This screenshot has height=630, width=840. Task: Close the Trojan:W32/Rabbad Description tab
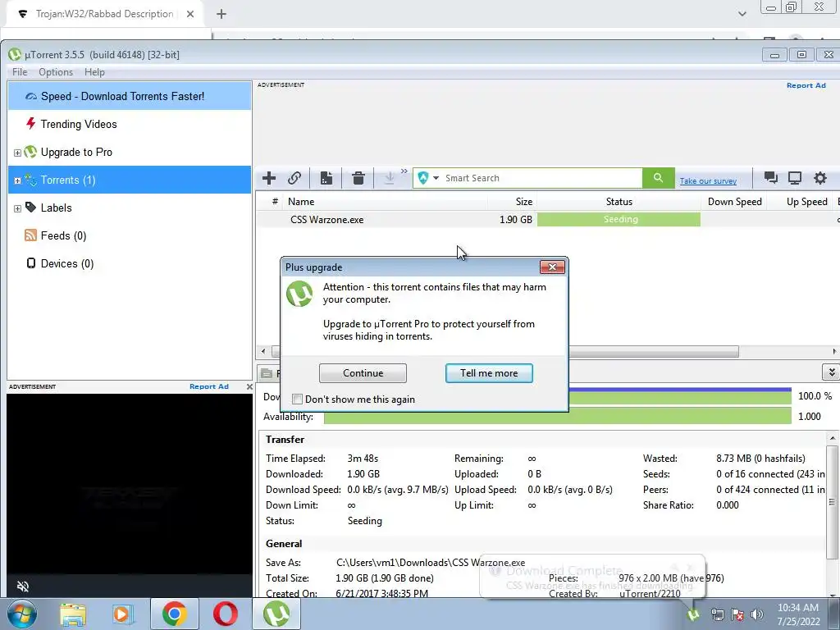click(190, 15)
